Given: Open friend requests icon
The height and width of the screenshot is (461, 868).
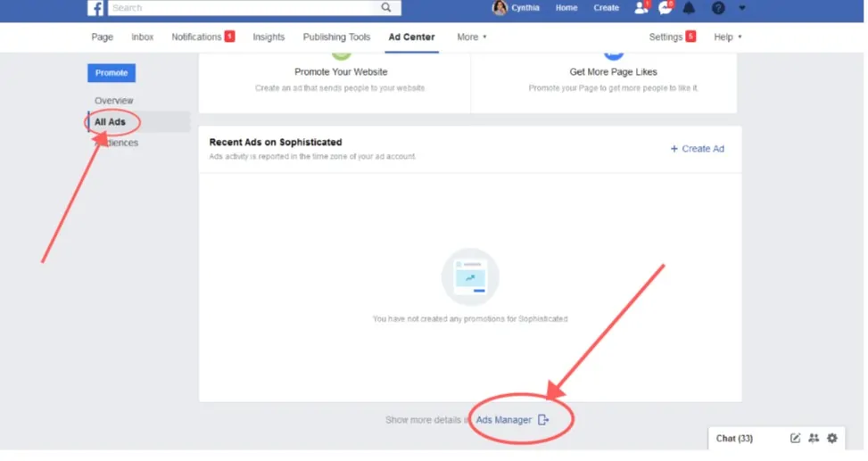Looking at the screenshot, I should [x=641, y=8].
